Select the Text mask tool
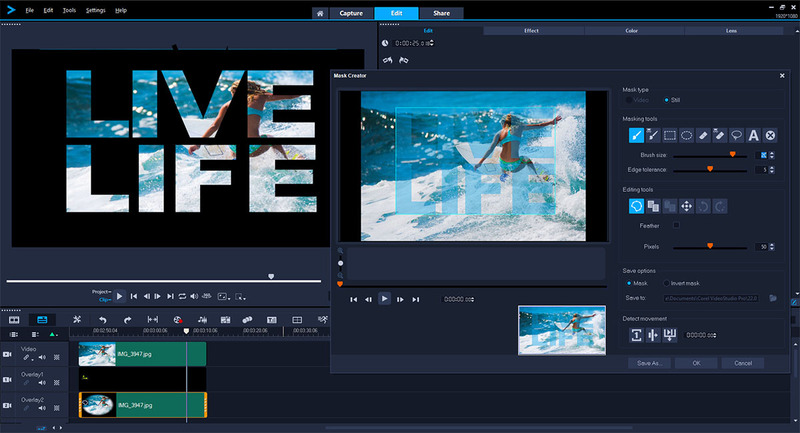Image resolution: width=800 pixels, height=433 pixels. [754, 135]
